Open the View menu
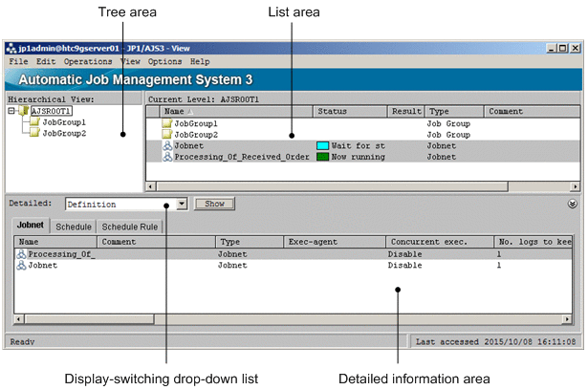Viewport: 588px width, 390px height. pos(130,61)
